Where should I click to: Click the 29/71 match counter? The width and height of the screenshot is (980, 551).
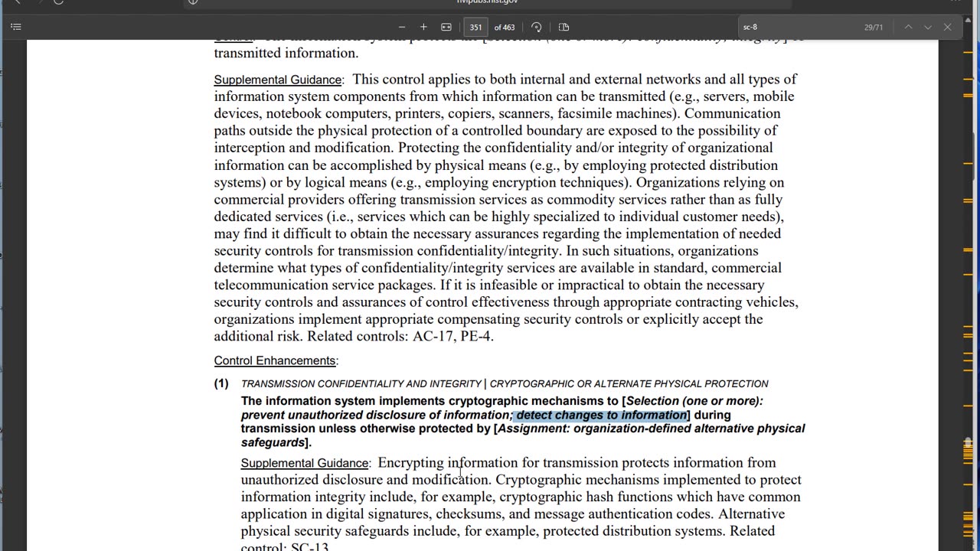tap(874, 27)
